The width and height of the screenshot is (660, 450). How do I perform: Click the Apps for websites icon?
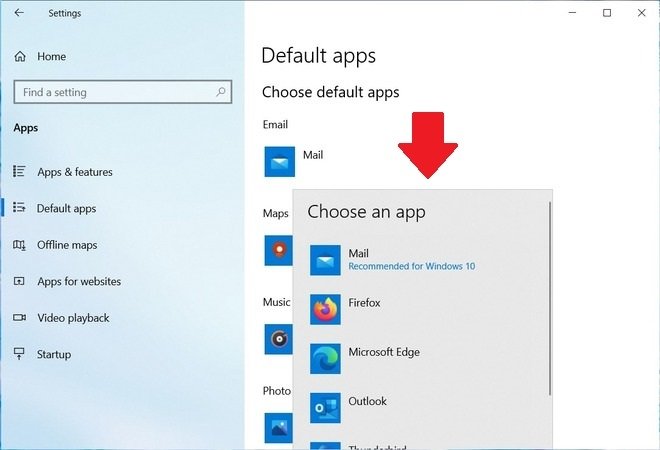tap(19, 281)
